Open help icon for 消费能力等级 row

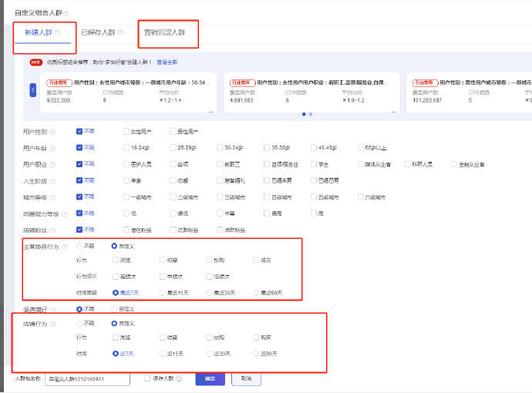point(65,214)
